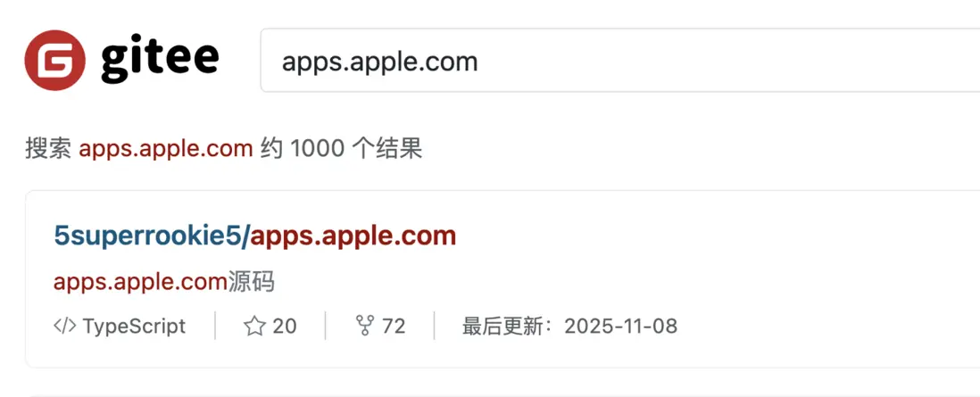
Task: Click the 搜索 word above the results
Action: [x=48, y=149]
